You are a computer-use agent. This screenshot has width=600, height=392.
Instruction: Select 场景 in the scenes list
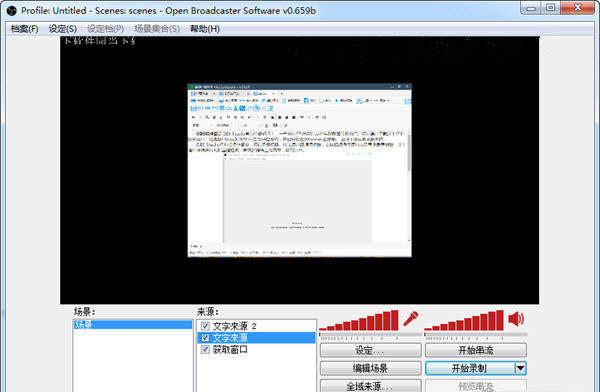point(133,325)
